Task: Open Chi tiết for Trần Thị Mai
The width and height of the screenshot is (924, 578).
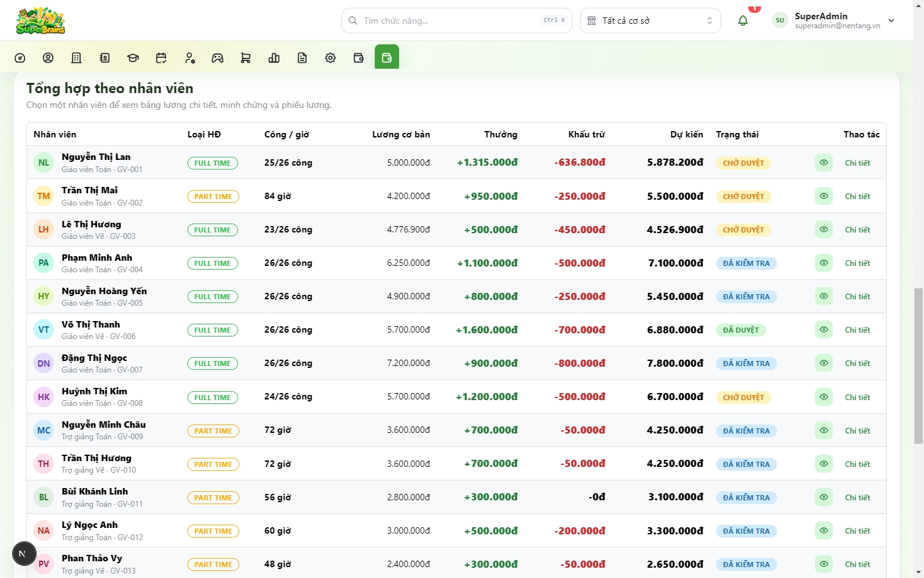Action: [857, 197]
